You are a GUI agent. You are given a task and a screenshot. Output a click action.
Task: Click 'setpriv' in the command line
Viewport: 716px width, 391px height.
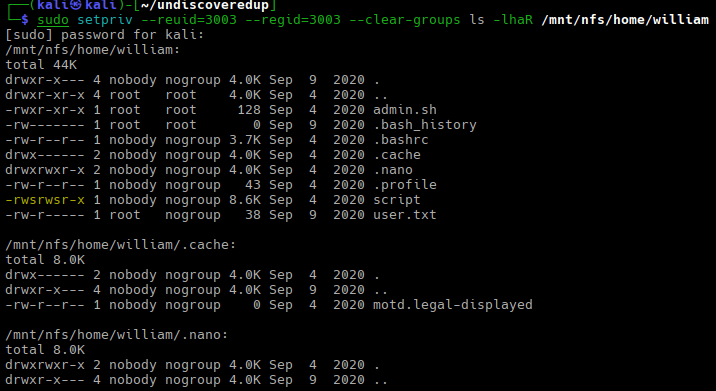pos(105,20)
